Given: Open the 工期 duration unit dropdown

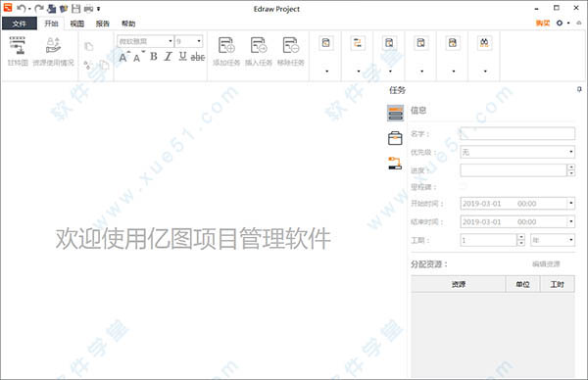Looking at the screenshot, I should 553,240.
